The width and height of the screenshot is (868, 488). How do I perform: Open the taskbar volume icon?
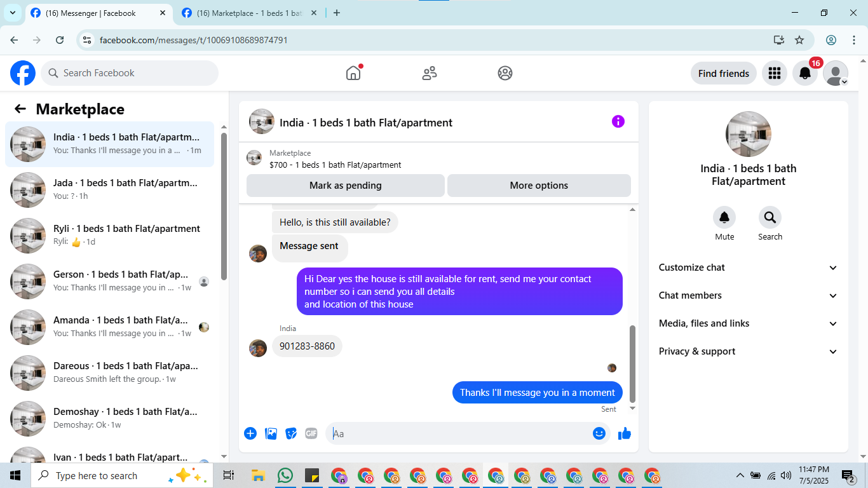(786, 475)
